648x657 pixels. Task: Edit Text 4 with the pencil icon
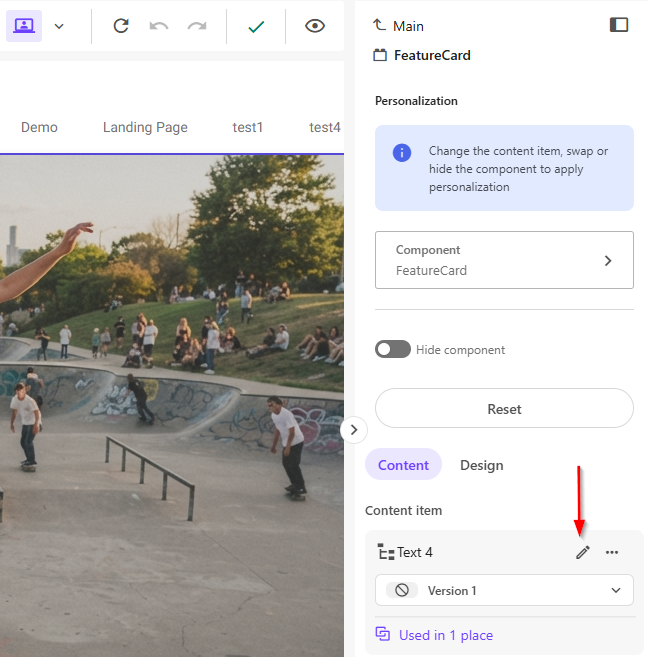[583, 552]
